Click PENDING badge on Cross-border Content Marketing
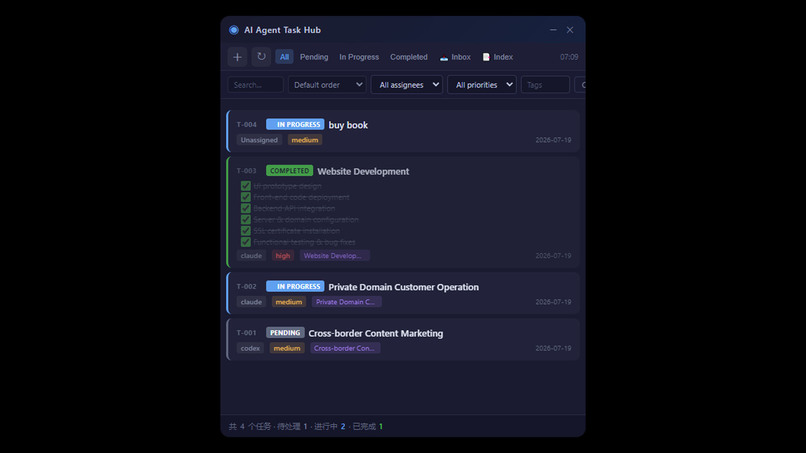The image size is (806, 453). [x=285, y=333]
